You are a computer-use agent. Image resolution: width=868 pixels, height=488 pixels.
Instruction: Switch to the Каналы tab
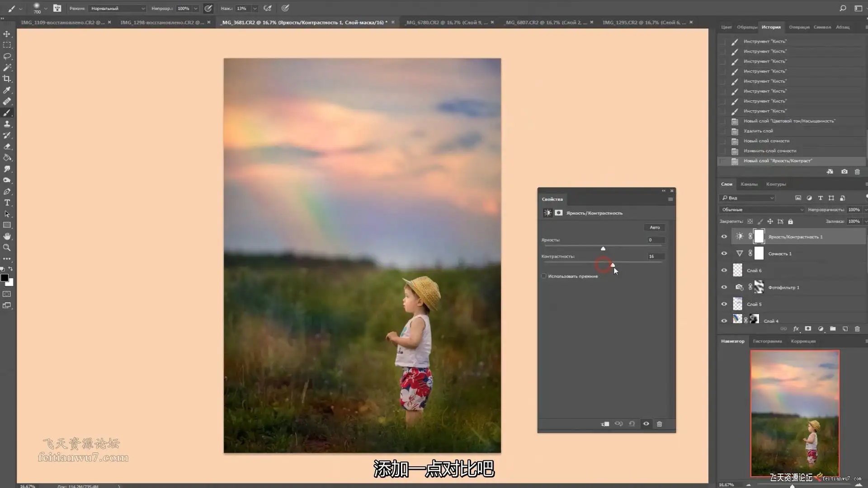749,184
